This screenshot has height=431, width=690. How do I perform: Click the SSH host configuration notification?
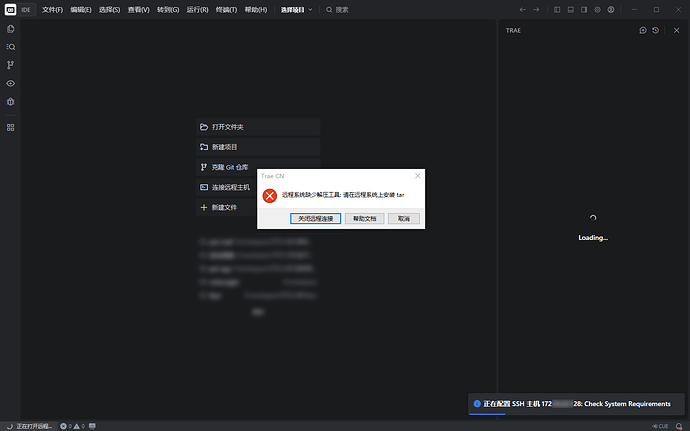[576, 404]
